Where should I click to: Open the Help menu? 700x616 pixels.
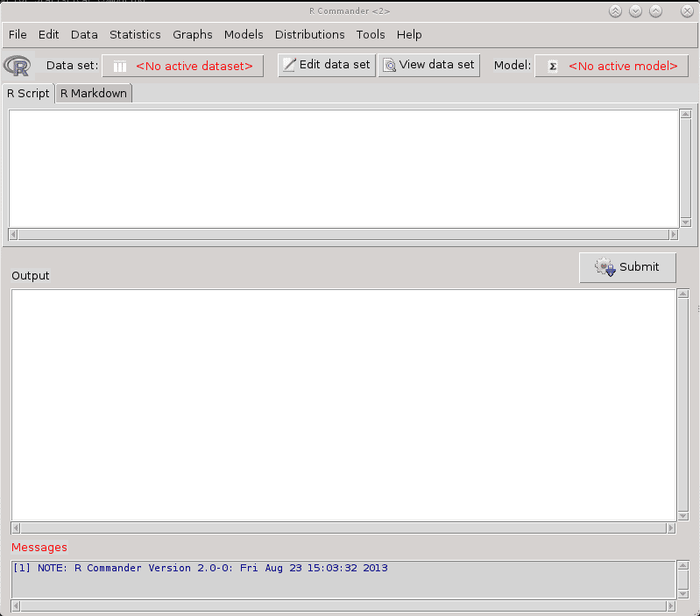(409, 34)
